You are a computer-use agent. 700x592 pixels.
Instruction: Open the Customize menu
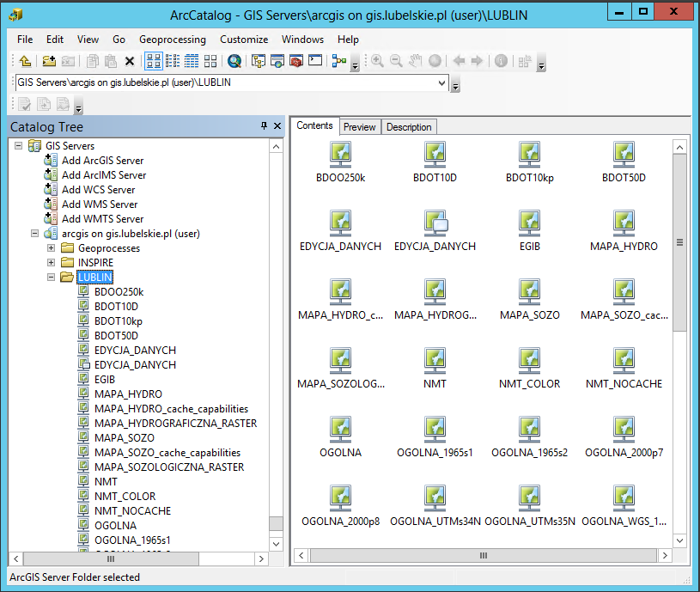click(x=244, y=40)
